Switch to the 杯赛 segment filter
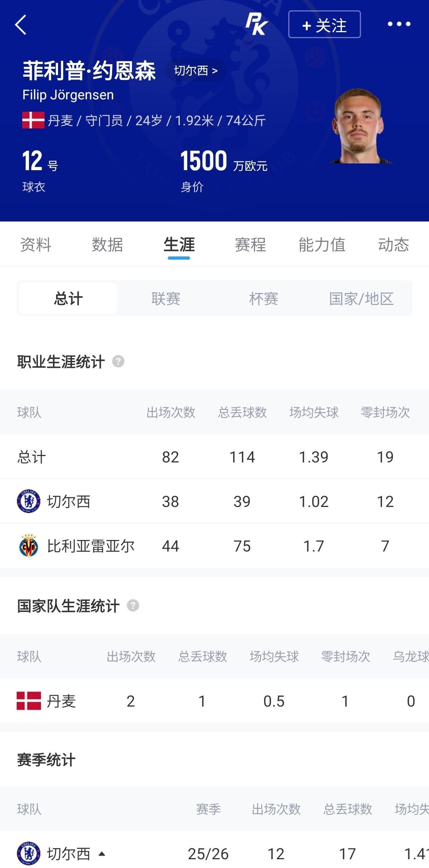The width and height of the screenshot is (429, 868). (264, 298)
